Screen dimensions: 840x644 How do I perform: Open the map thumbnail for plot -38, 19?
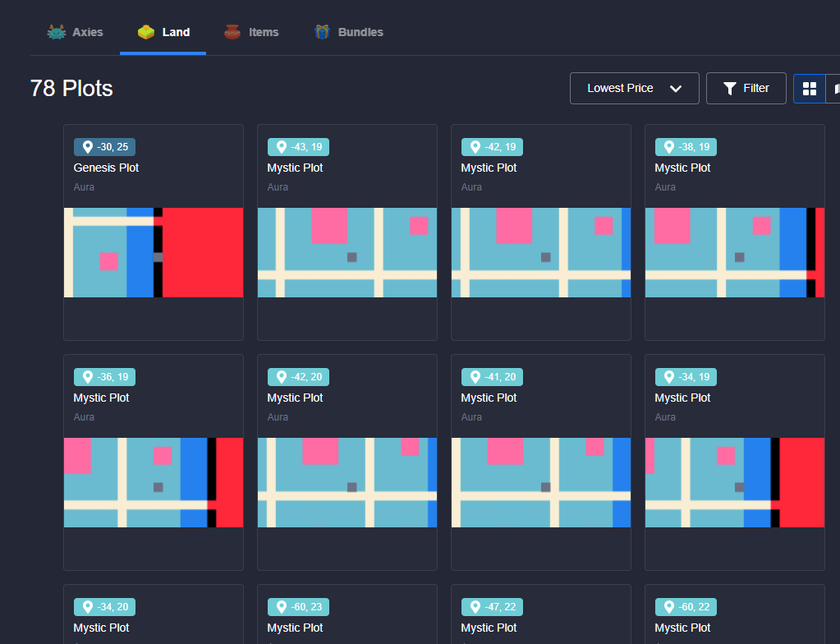(x=735, y=252)
